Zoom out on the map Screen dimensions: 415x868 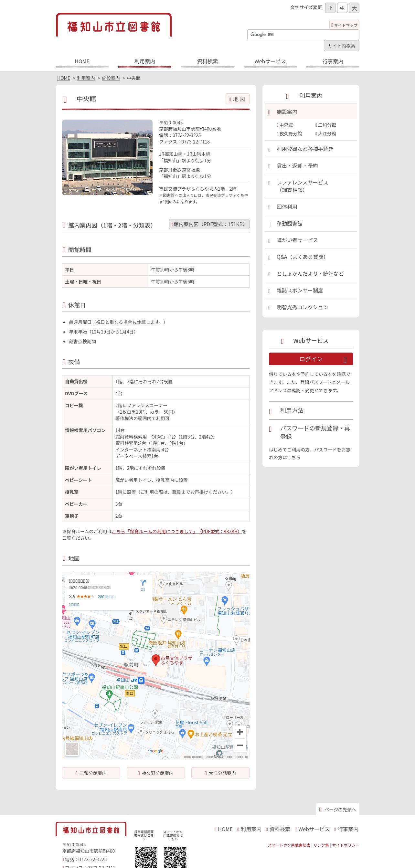click(240, 745)
